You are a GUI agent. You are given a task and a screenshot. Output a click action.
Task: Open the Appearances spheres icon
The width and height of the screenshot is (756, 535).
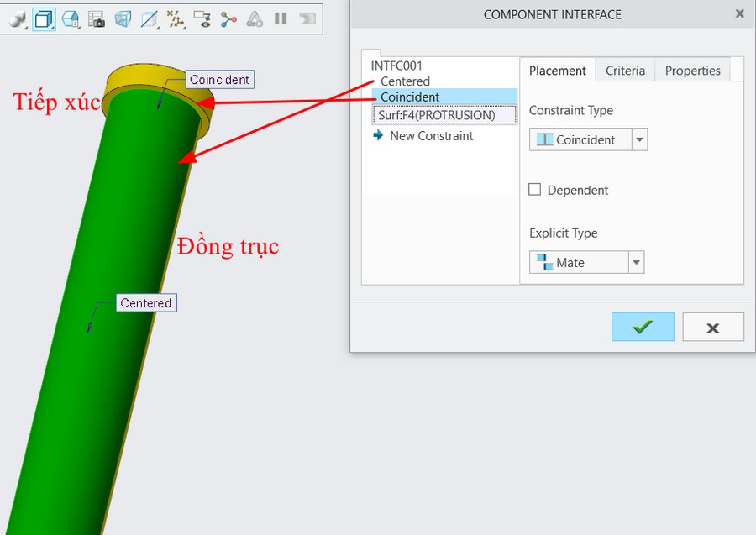[18, 19]
